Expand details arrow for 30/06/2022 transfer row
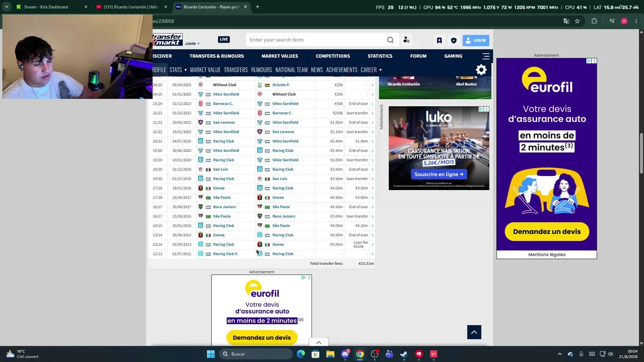Image resolution: width=644 pixels, height=362 pixels. click(372, 122)
